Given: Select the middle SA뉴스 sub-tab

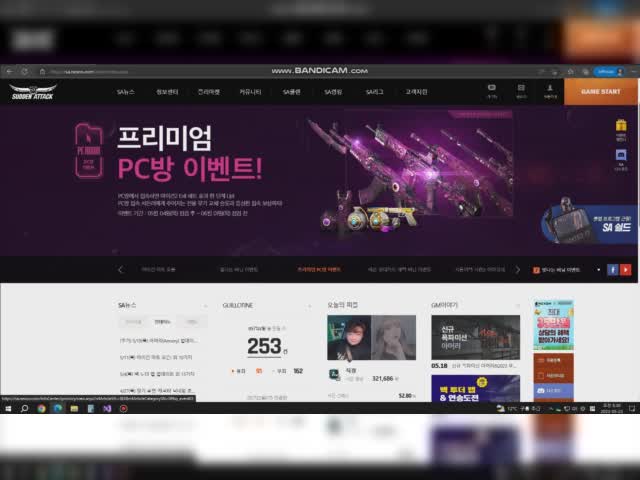Looking at the screenshot, I should click(x=162, y=322).
